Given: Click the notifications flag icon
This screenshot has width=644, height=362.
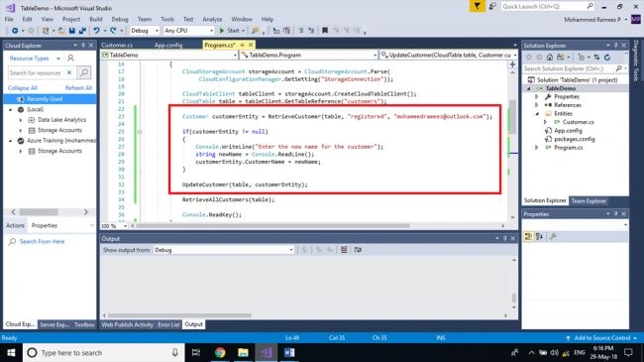Looking at the screenshot, I should pyautogui.click(x=477, y=6).
